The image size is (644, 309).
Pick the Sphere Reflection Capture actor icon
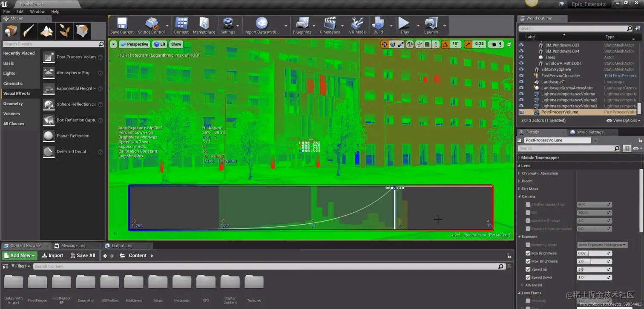(49, 104)
